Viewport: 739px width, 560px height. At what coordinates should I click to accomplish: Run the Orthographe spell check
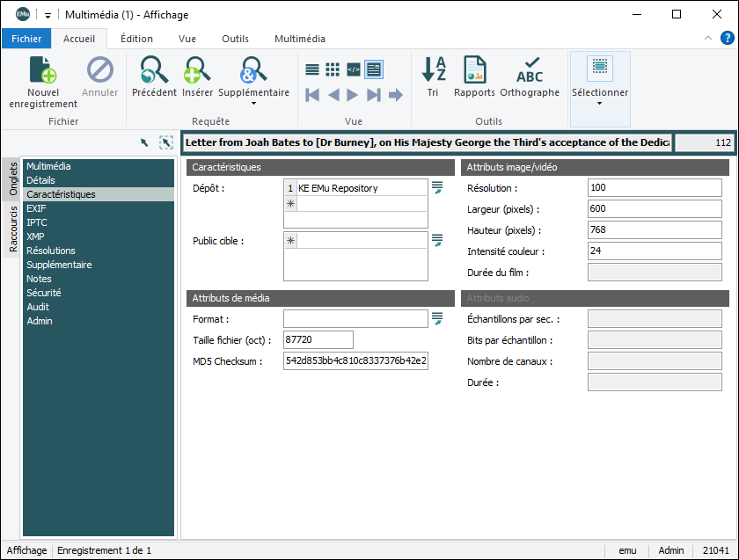(x=530, y=70)
